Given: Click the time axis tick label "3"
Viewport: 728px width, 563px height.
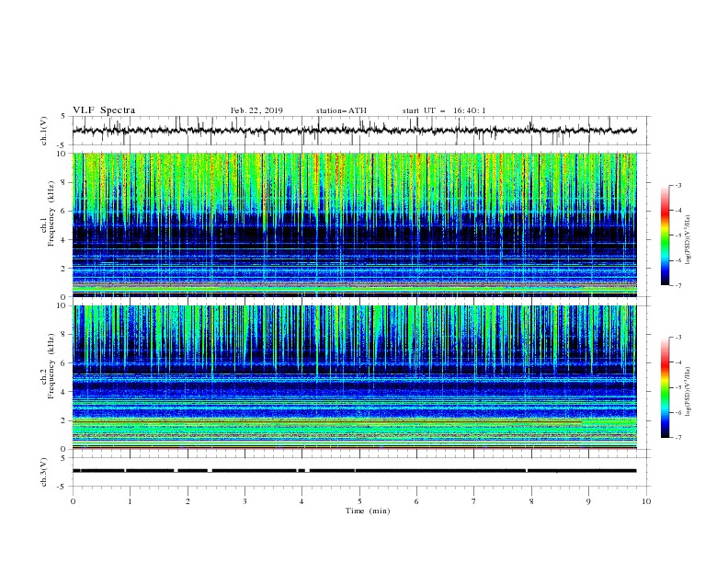Looking at the screenshot, I should tap(245, 501).
